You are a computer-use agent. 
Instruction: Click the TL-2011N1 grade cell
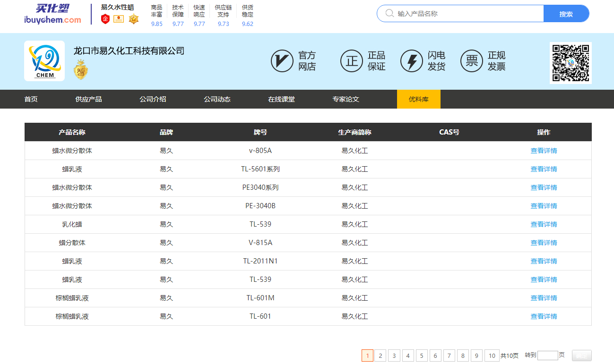coord(260,261)
